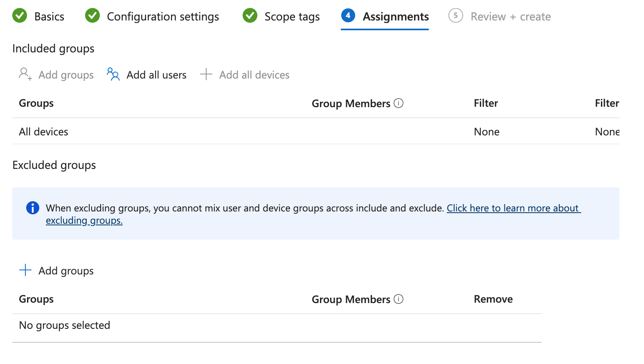Click the two-users icon for Add all users
The width and height of the screenshot is (644, 364).
(x=113, y=74)
